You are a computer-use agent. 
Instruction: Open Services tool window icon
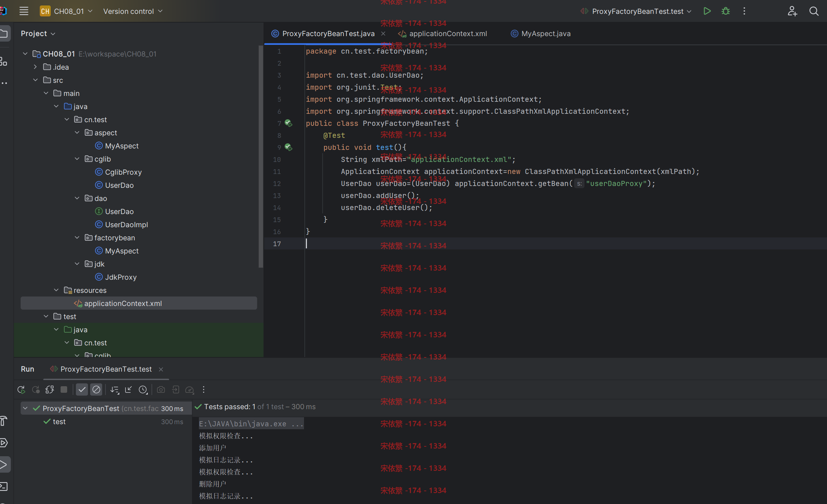4,443
